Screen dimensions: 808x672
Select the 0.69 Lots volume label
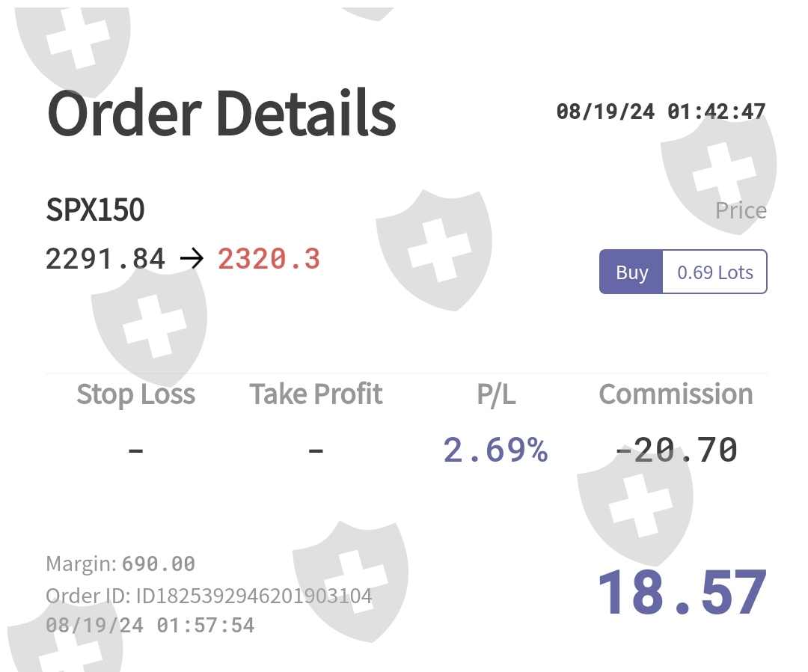pos(714,272)
